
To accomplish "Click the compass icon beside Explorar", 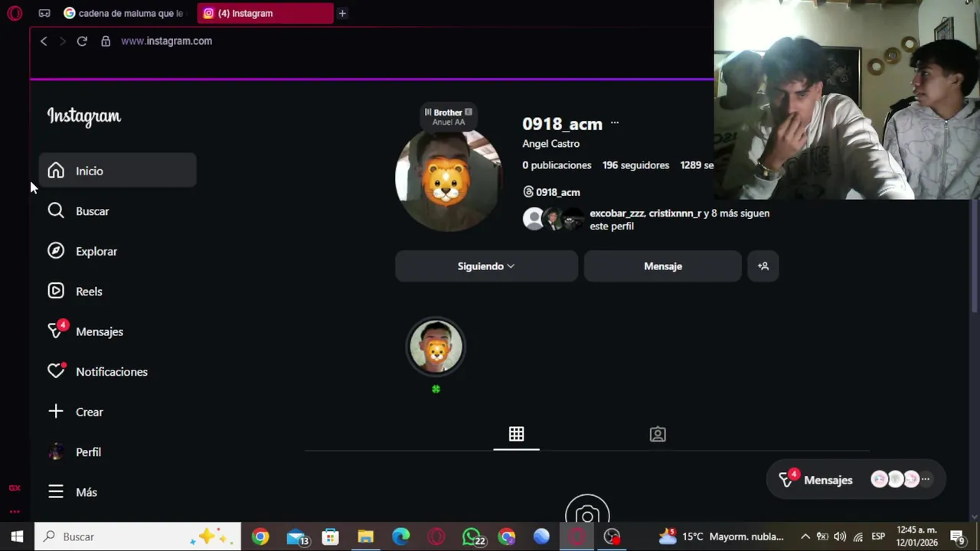I will [x=56, y=251].
